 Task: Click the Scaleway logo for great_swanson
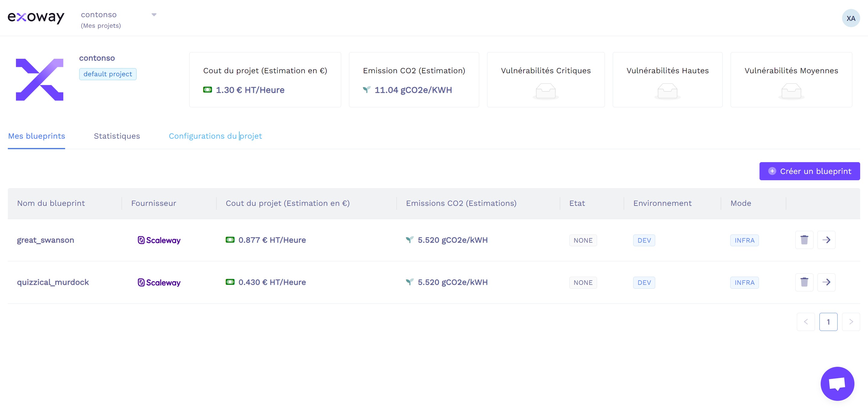point(159,240)
